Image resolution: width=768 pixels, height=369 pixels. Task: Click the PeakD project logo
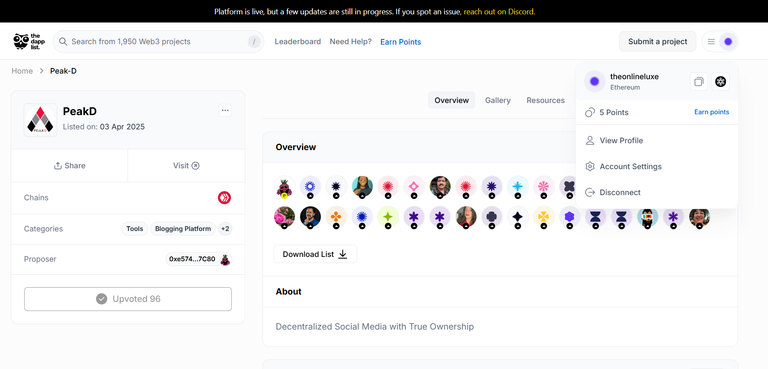(x=40, y=120)
